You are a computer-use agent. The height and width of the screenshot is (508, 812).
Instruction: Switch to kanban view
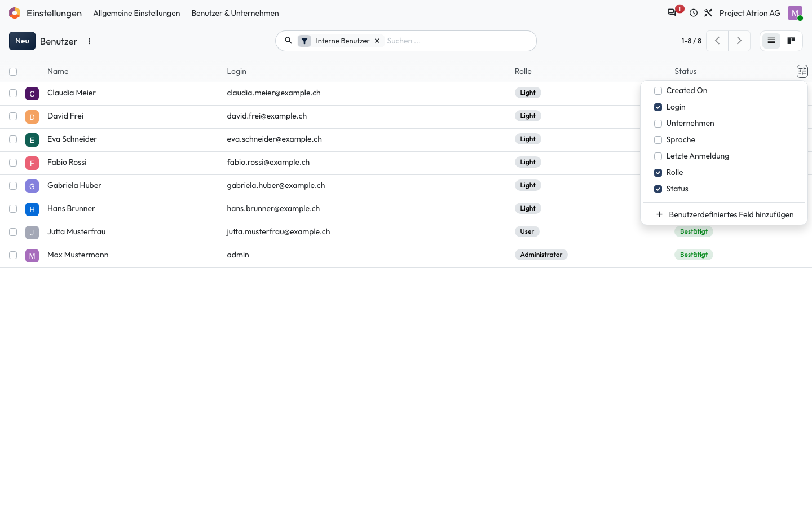pyautogui.click(x=791, y=41)
